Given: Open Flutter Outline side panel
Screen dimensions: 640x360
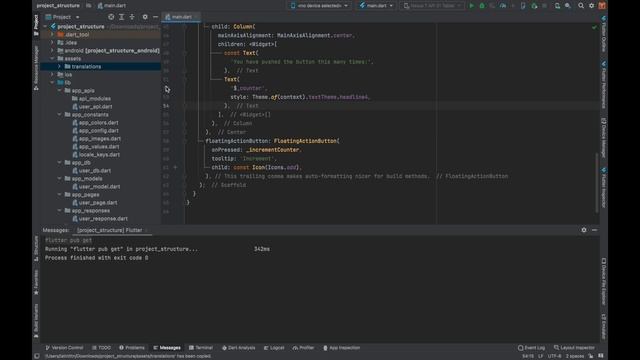Looking at the screenshot, I should [603, 34].
